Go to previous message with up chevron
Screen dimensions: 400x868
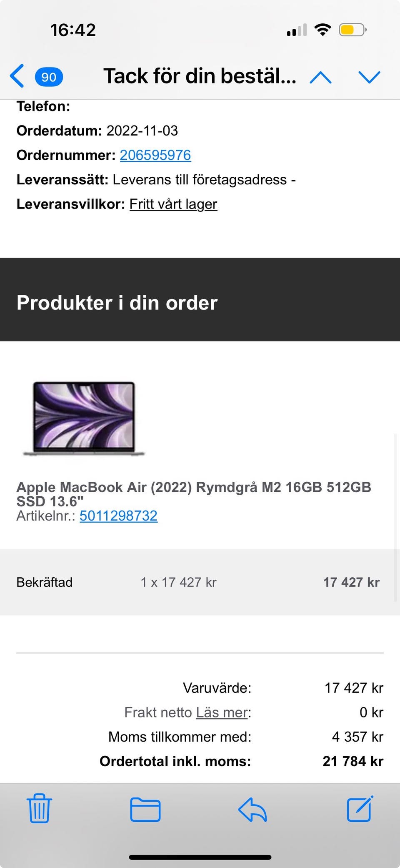[320, 77]
